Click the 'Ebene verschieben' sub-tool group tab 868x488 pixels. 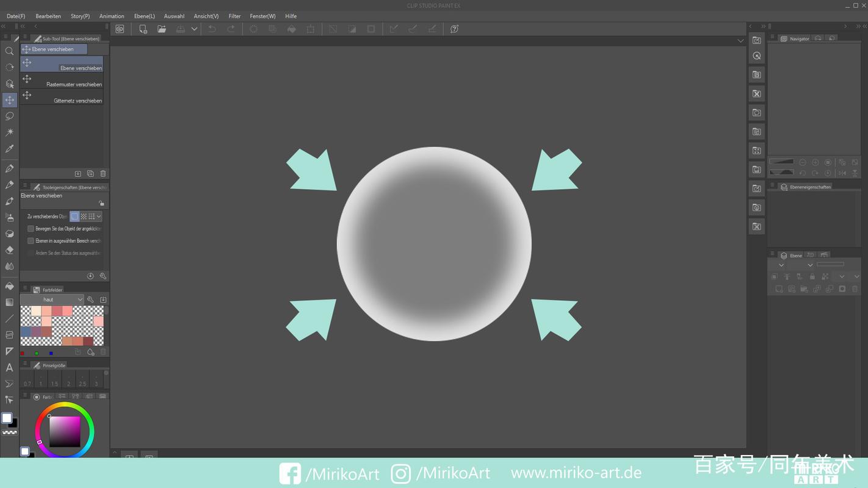tap(54, 49)
